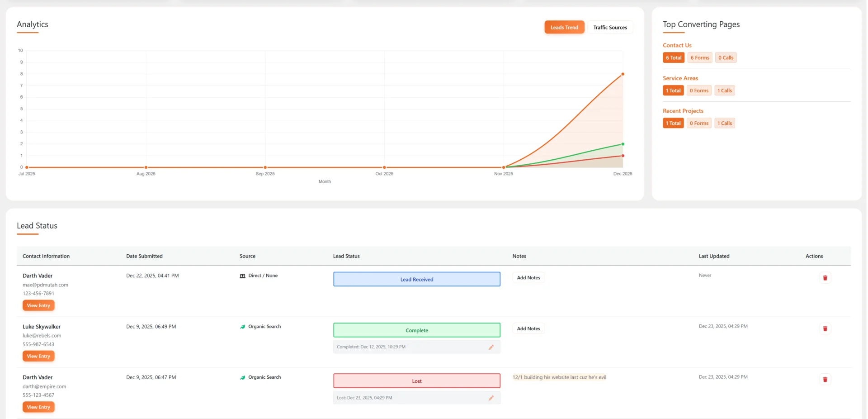Switch to the Traffic Sources tab
This screenshot has width=868, height=419.
610,27
